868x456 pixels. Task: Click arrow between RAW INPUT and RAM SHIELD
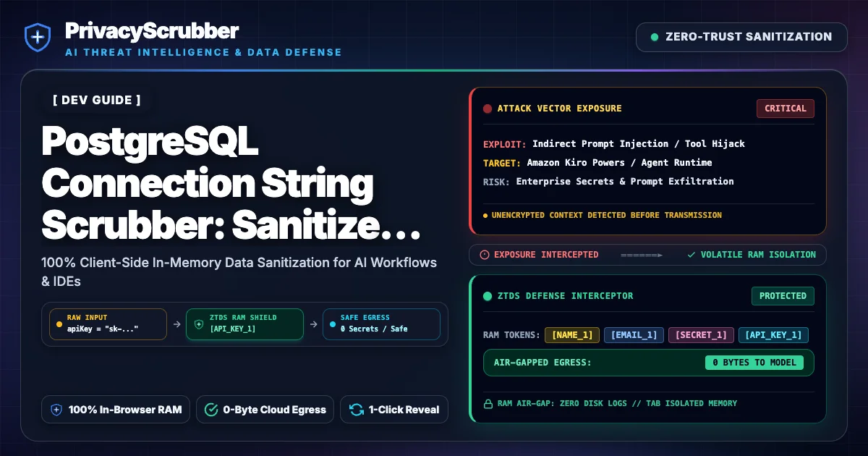(176, 324)
